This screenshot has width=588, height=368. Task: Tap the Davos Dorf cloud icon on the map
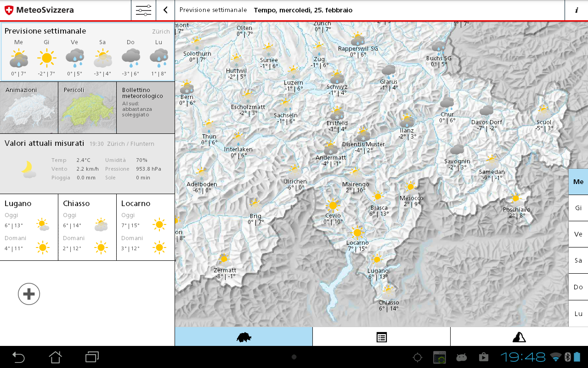[486, 111]
